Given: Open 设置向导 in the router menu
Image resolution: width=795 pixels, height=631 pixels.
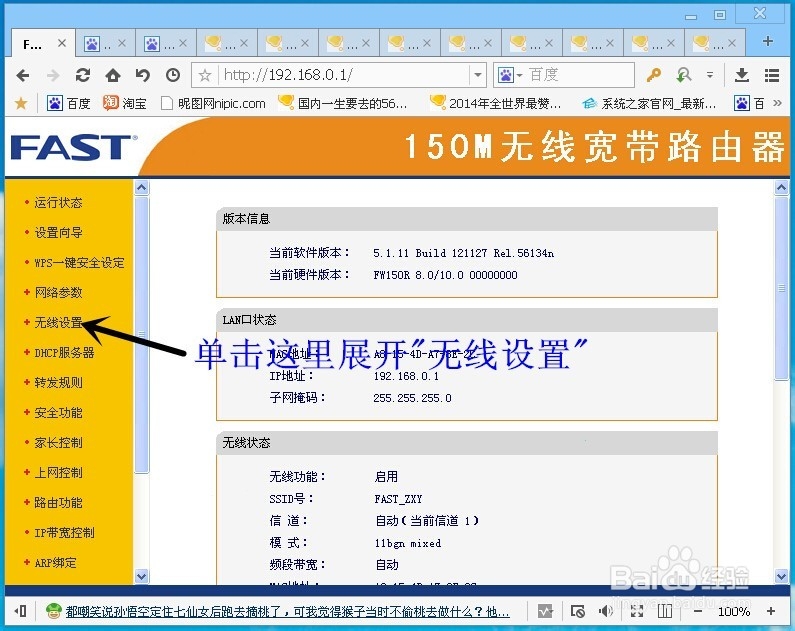Looking at the screenshot, I should pyautogui.click(x=58, y=233).
